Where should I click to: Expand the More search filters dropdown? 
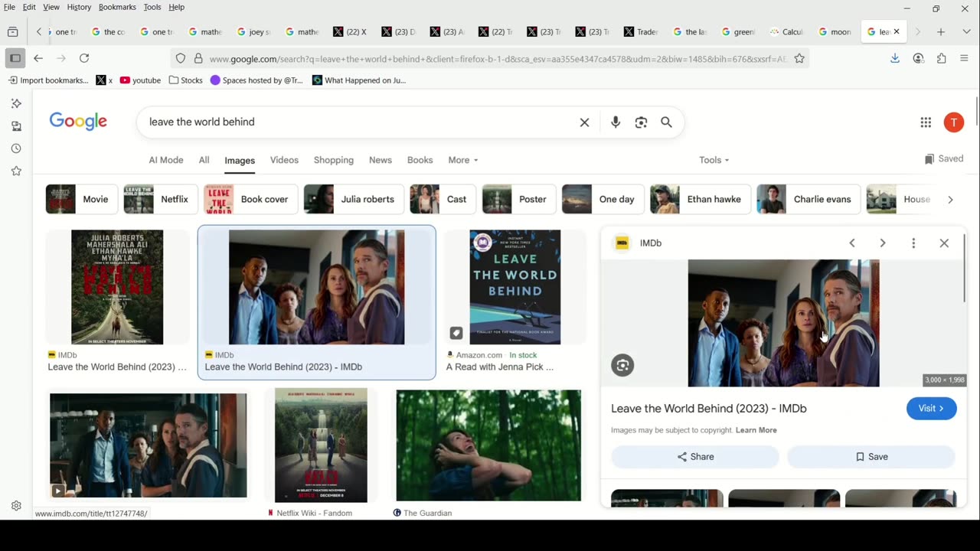click(462, 160)
